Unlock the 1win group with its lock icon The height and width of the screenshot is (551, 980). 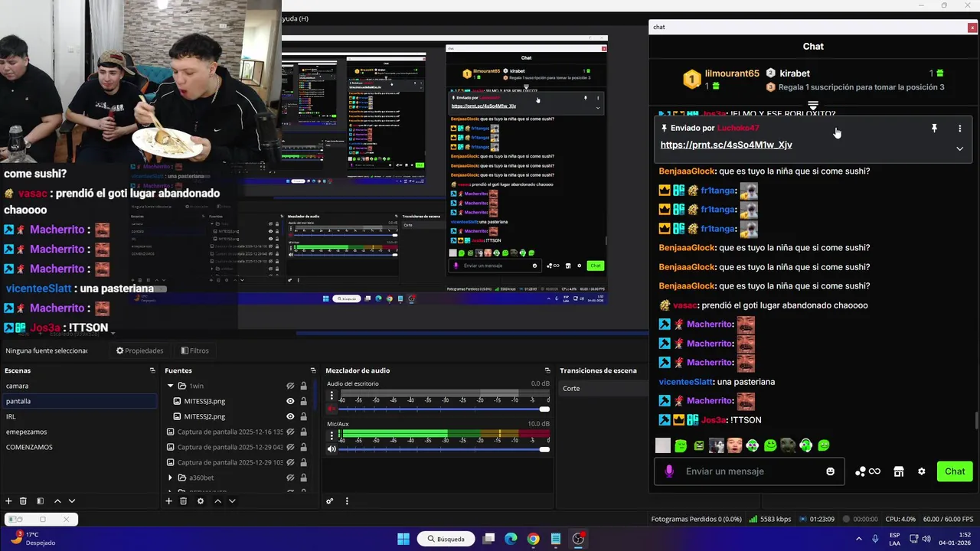click(x=303, y=386)
